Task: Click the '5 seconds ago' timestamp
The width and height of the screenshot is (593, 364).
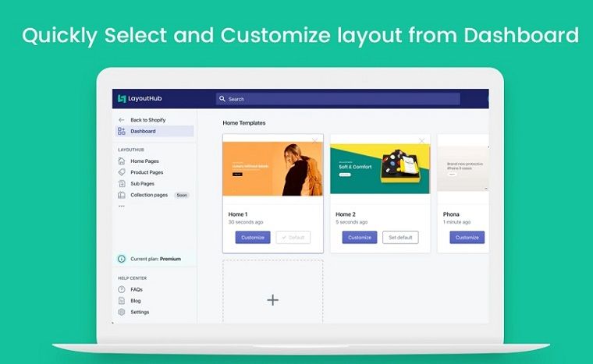Action: pyautogui.click(x=352, y=222)
